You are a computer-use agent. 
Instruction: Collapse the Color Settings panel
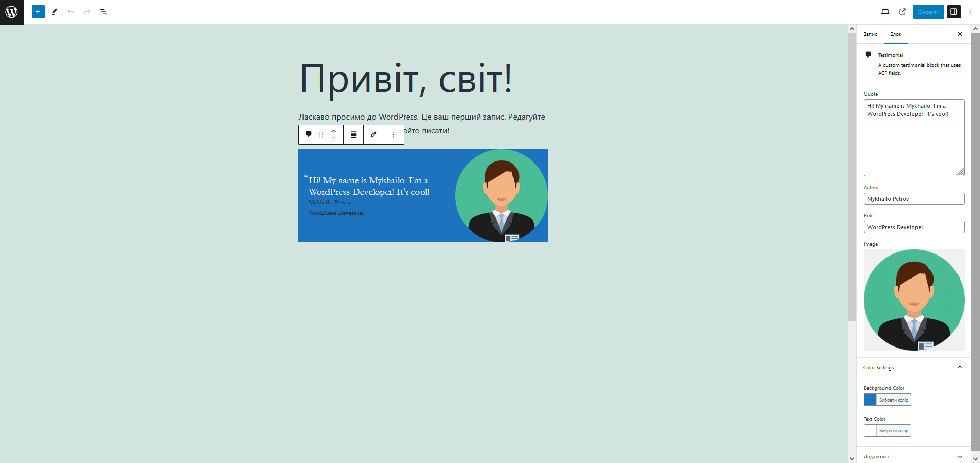coord(914,367)
